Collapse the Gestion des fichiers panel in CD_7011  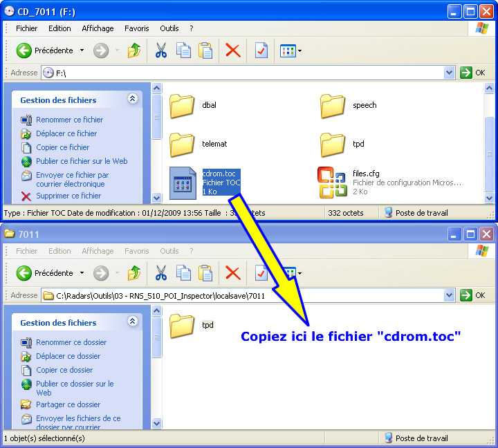tap(132, 100)
